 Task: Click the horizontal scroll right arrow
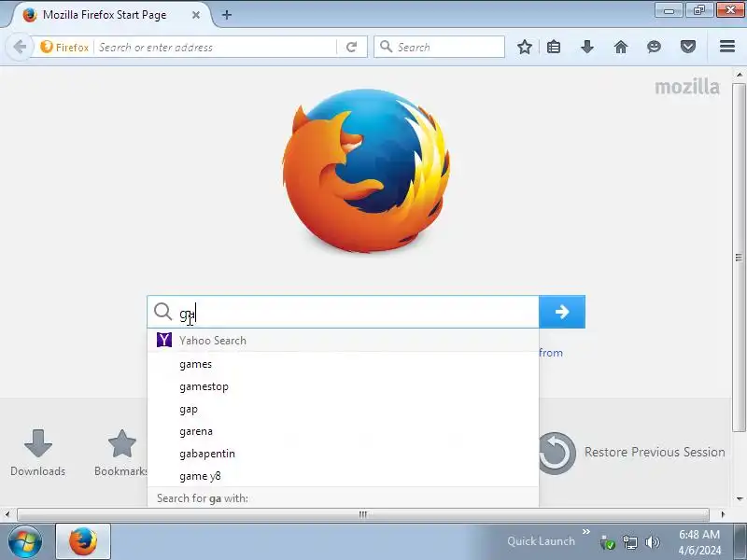[723, 514]
